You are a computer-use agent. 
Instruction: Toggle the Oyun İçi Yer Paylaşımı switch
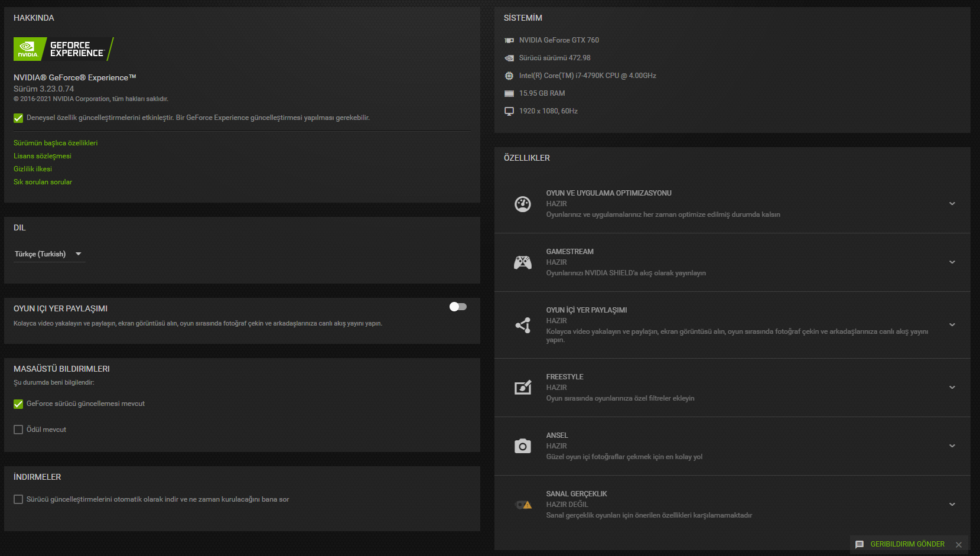click(x=458, y=307)
